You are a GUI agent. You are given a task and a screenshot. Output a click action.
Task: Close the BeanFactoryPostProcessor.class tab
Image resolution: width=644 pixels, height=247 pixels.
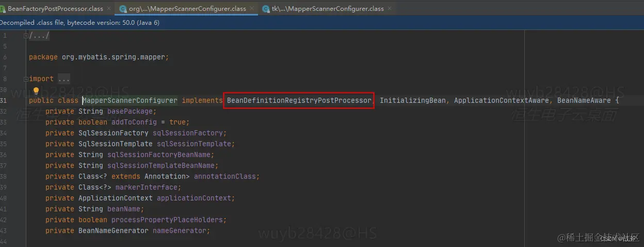(x=108, y=9)
